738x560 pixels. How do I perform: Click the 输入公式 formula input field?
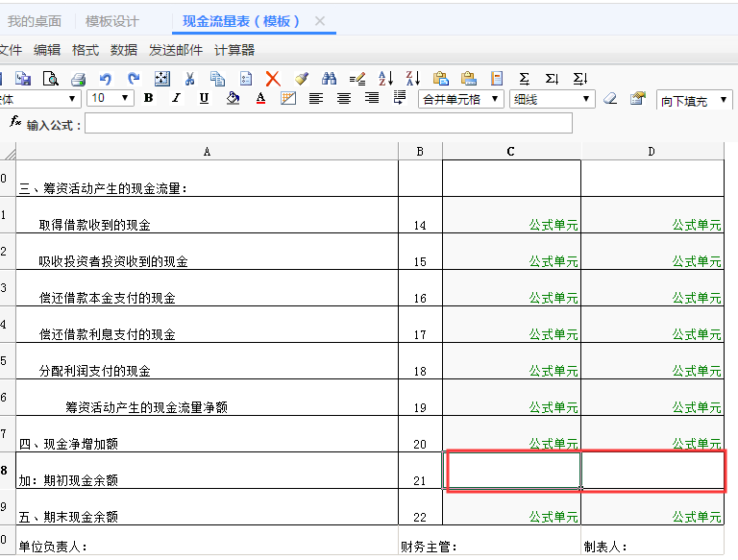(x=328, y=124)
